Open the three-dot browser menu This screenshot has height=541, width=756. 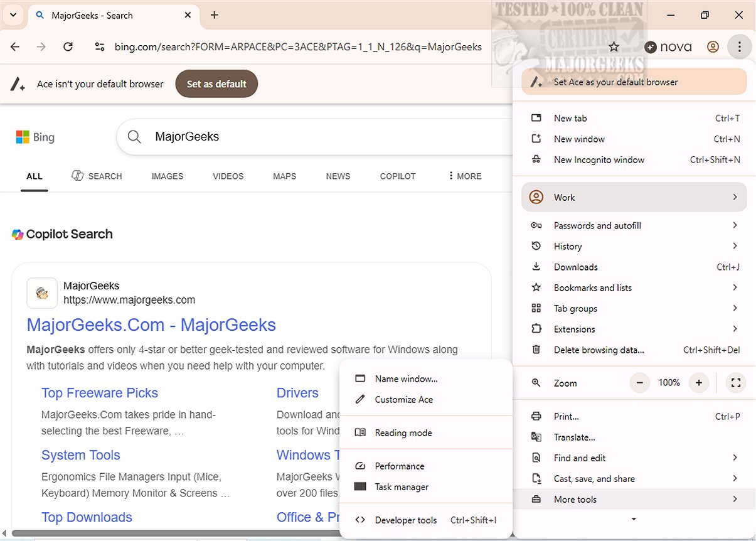coord(740,46)
